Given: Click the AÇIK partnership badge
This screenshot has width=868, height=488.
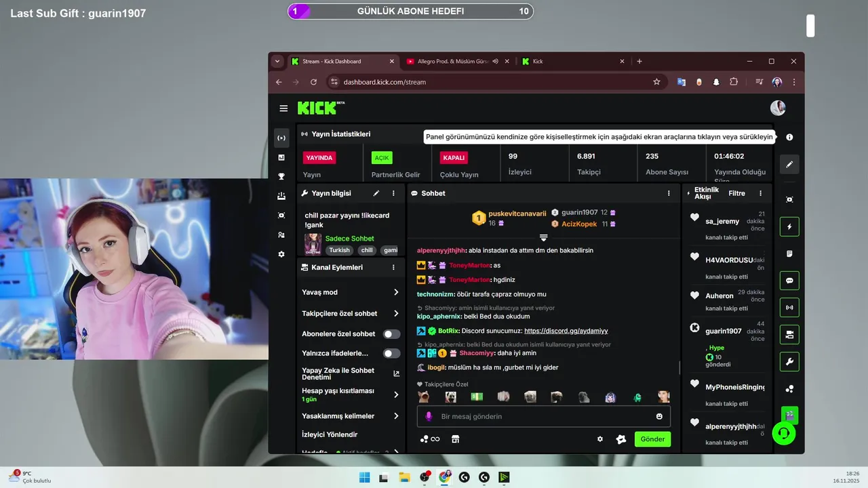Looking at the screenshot, I should pos(382,157).
